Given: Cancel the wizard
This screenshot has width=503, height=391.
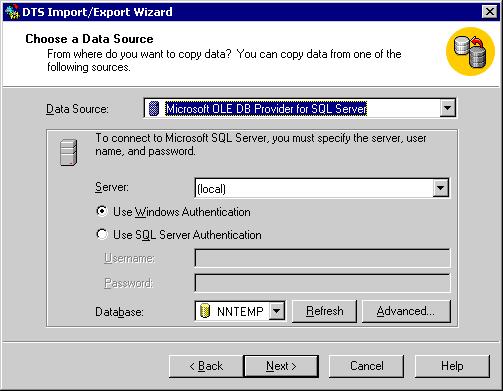Looking at the screenshot, I should (366, 366).
